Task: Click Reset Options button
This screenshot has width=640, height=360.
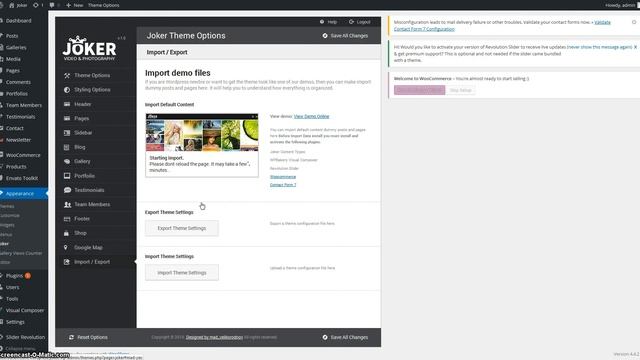Action: (x=89, y=338)
